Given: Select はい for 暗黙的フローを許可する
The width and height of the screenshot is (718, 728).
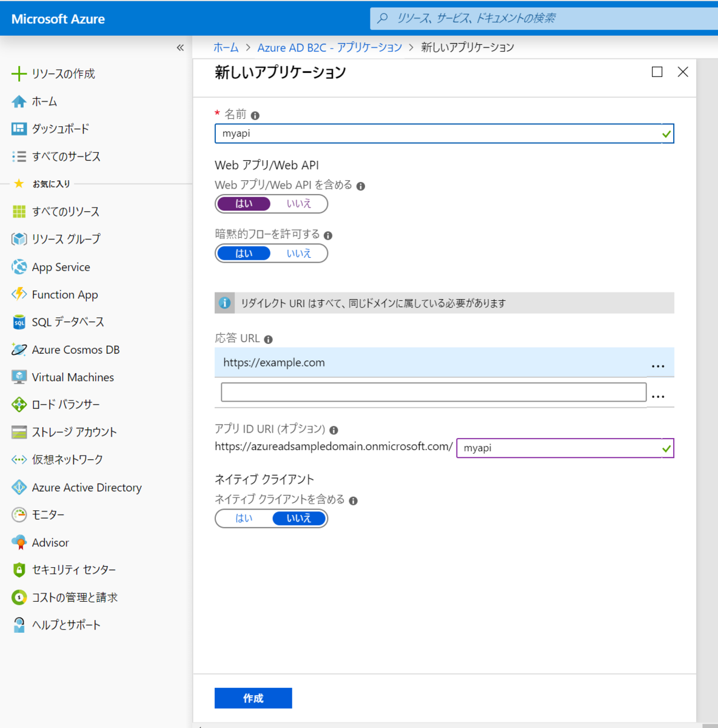Looking at the screenshot, I should coord(244,254).
